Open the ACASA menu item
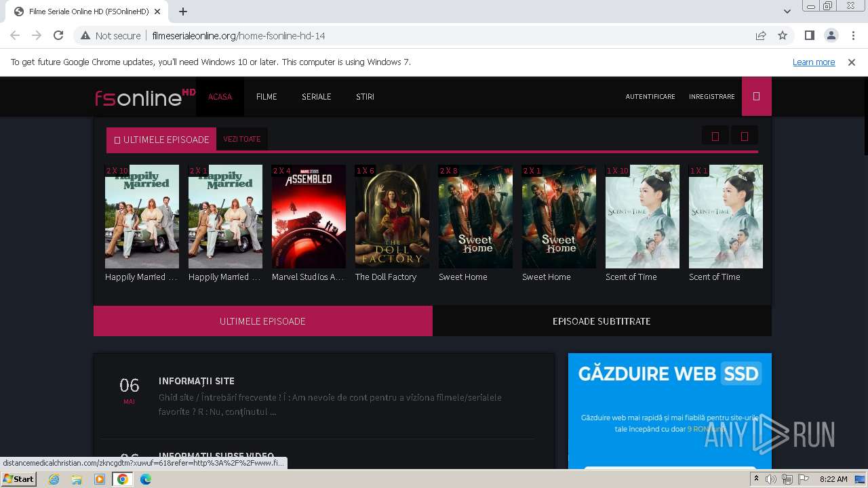 click(220, 96)
